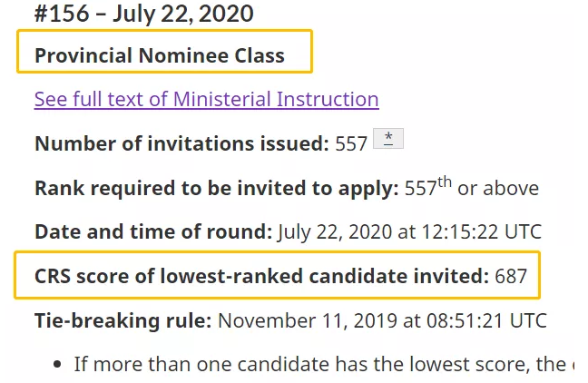Click the "Tie-breaking rule" label

(x=122, y=320)
